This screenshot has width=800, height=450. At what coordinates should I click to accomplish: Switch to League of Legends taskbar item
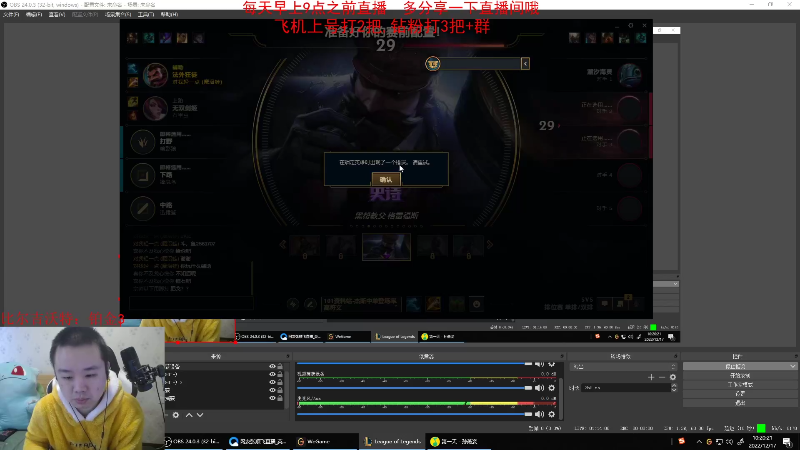392,441
